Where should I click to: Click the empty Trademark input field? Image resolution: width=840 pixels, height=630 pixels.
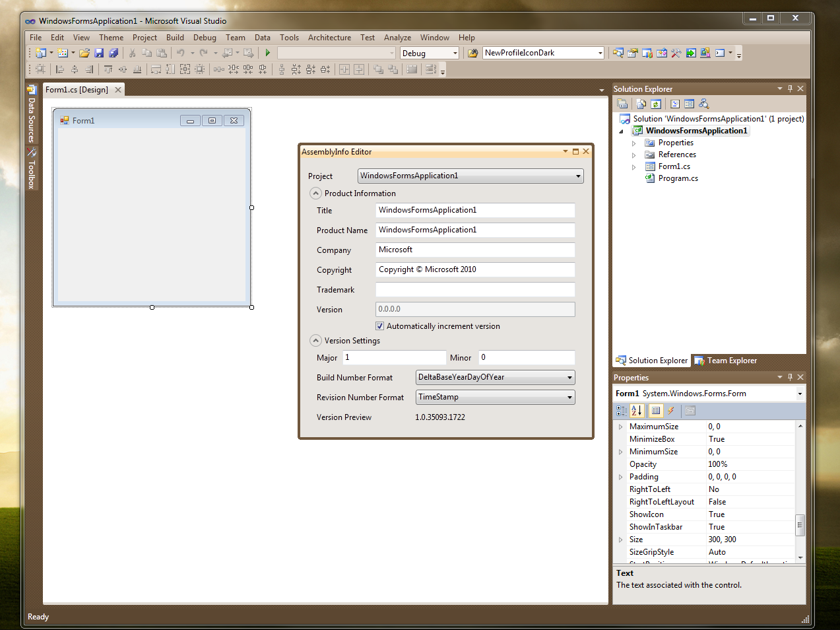pyautogui.click(x=475, y=289)
